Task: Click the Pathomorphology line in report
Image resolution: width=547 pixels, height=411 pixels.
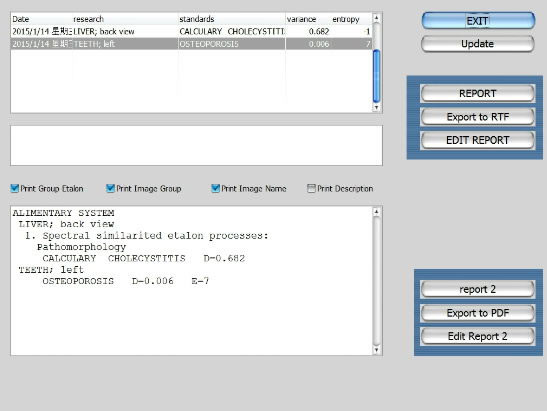Action: pos(81,247)
